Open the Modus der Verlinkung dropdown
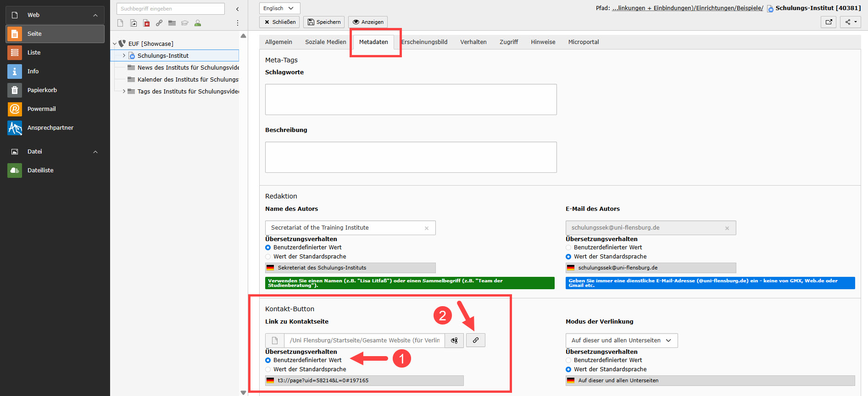 621,341
